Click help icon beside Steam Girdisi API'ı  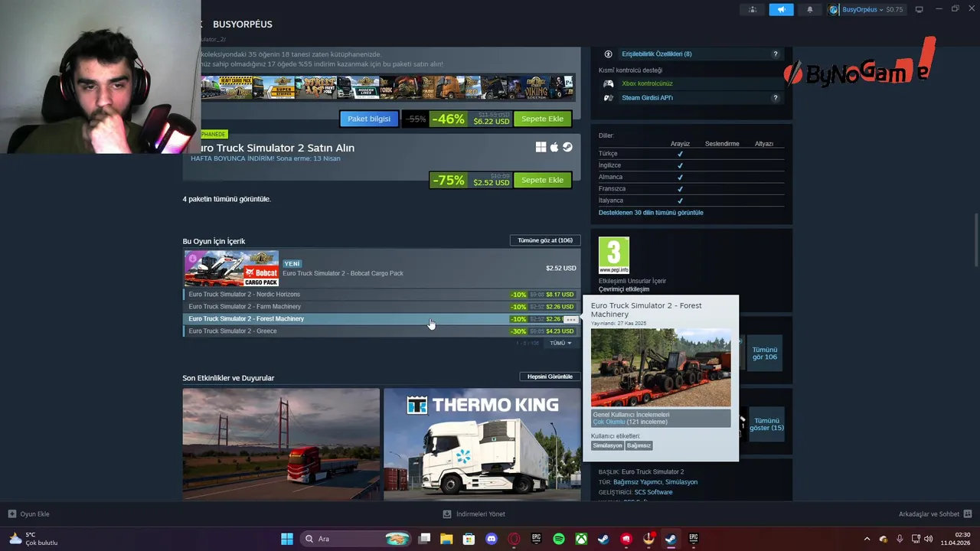coord(775,98)
